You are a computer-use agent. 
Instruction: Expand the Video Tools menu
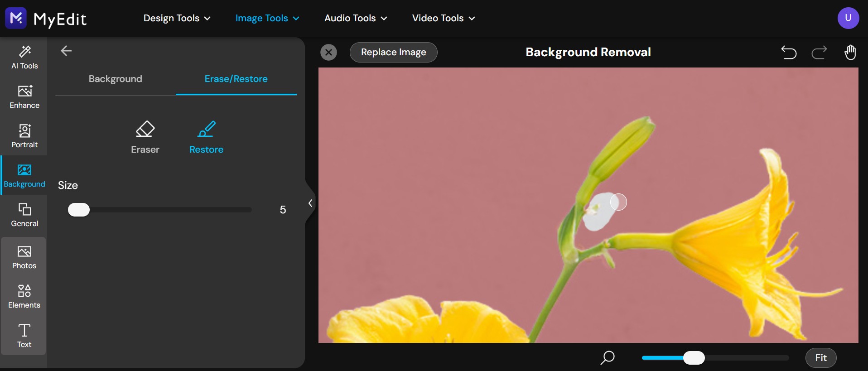tap(444, 18)
